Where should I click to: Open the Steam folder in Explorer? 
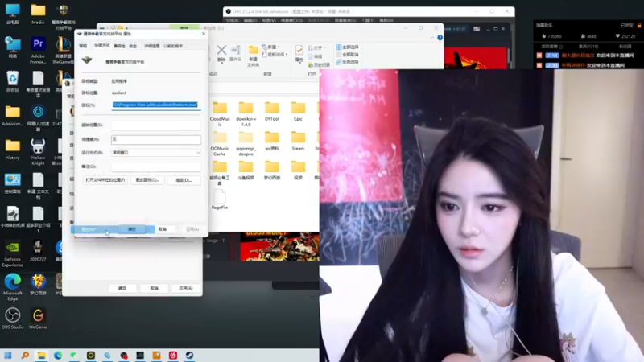click(298, 141)
